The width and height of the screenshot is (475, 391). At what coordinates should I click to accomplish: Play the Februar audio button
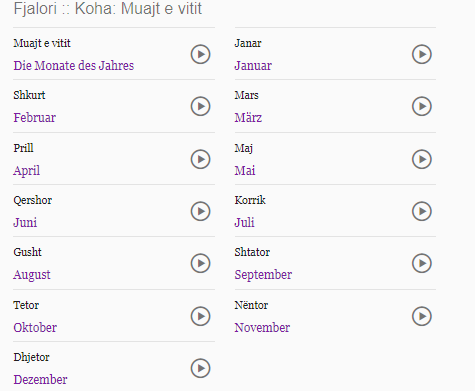200,106
